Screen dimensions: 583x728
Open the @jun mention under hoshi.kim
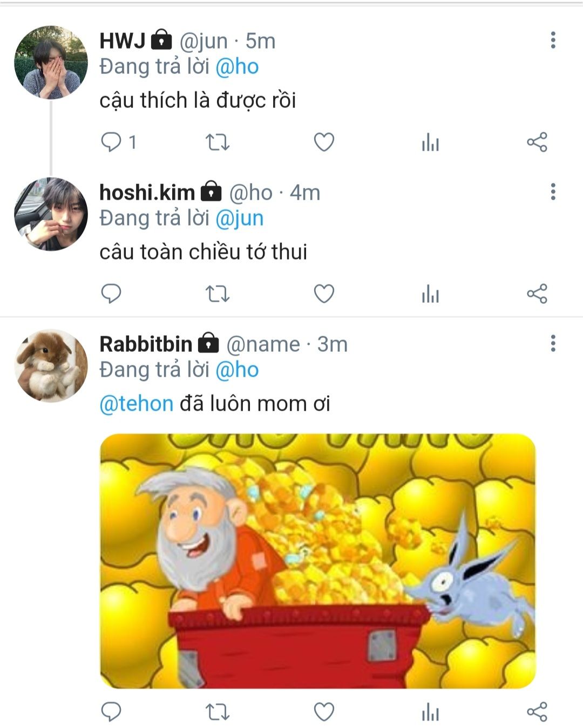tap(239, 219)
